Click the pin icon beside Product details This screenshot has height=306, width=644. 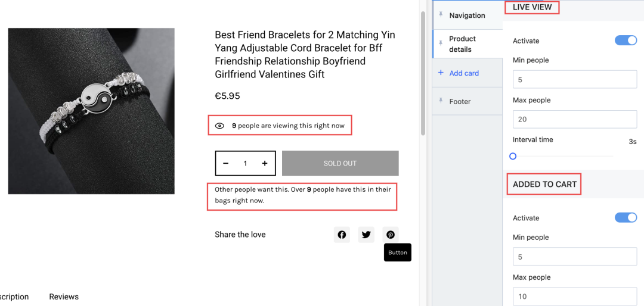point(441,43)
